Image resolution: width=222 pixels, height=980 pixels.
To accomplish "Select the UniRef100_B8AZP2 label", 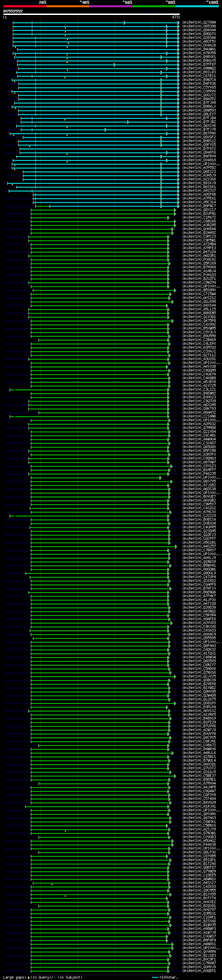I will click(199, 99).
